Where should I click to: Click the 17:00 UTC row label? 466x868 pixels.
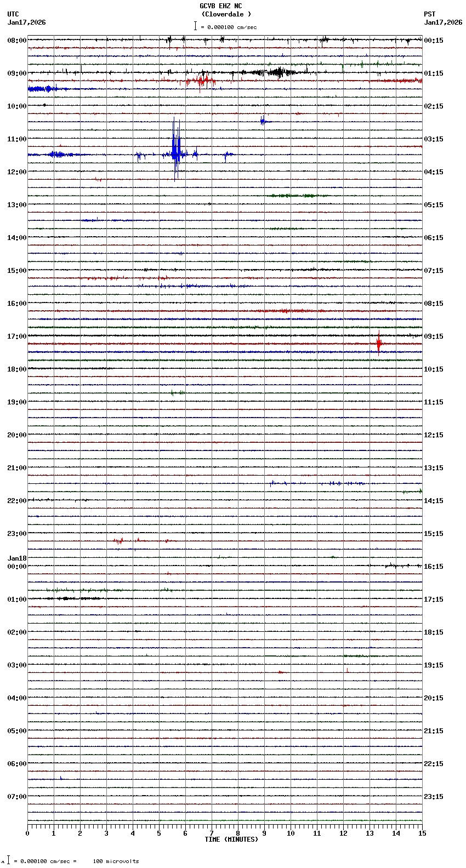coord(17,336)
